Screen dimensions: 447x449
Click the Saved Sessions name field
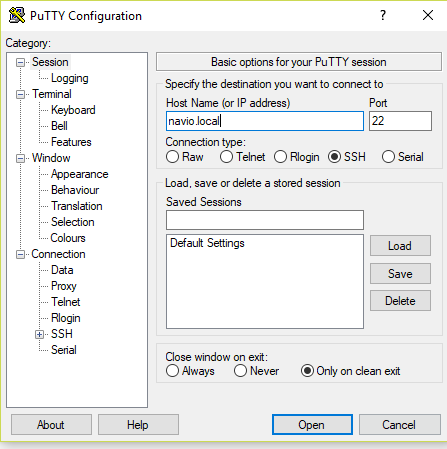point(265,220)
